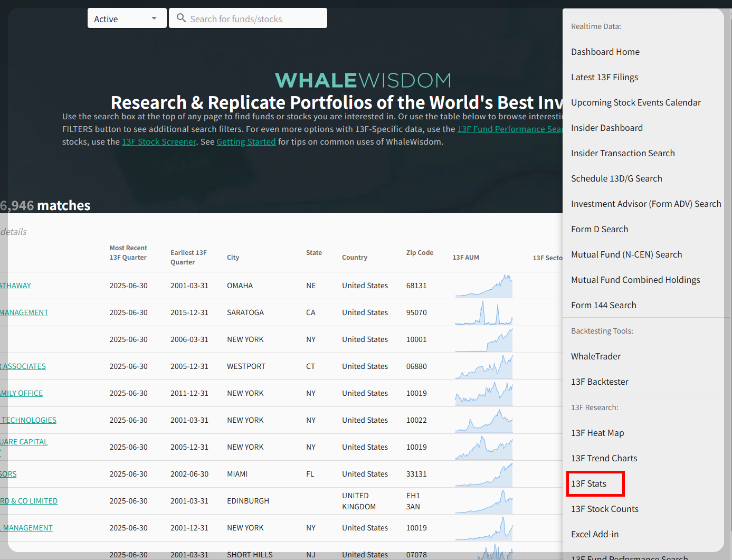Go to Insider Dashboard

tap(607, 128)
